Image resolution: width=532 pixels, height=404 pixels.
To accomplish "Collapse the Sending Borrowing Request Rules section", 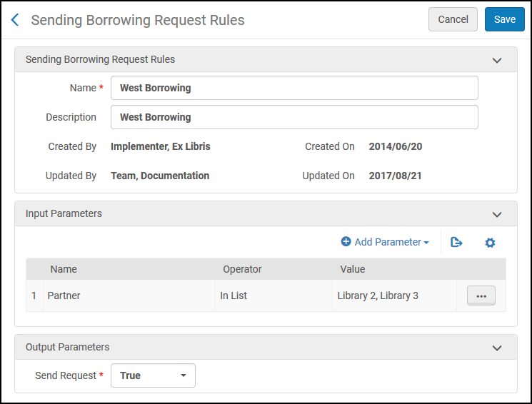I will pyautogui.click(x=497, y=61).
